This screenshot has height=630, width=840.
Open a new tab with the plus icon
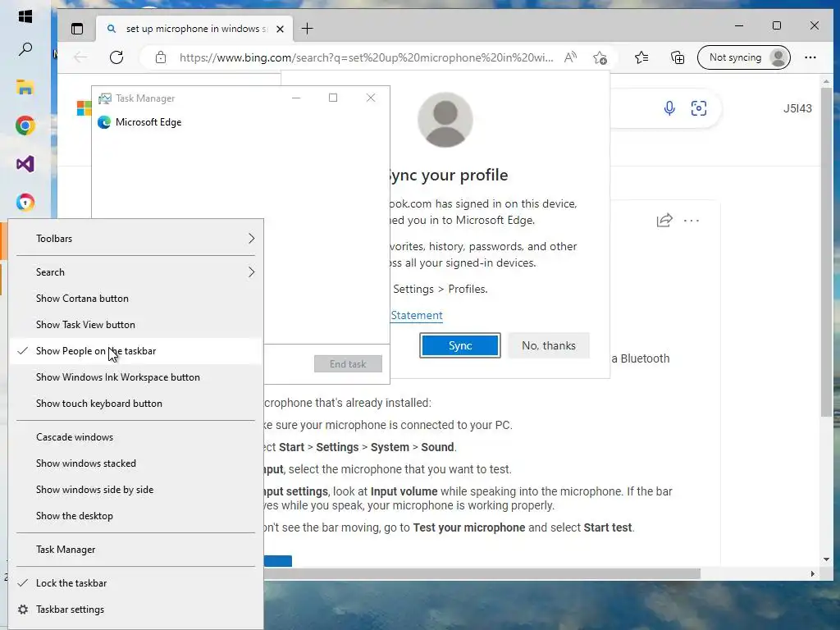[307, 29]
